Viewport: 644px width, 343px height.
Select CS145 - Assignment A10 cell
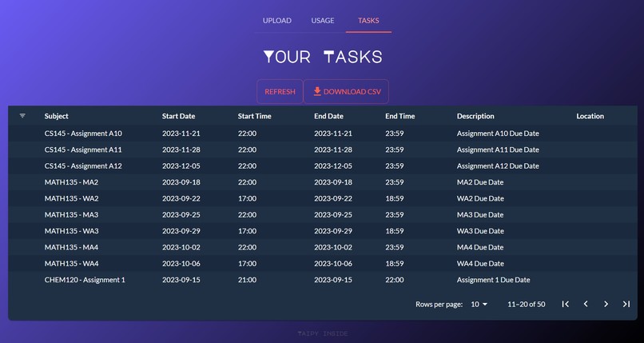click(83, 134)
